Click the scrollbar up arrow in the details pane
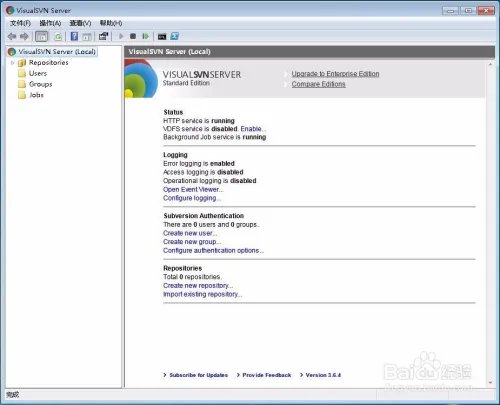 [490, 64]
